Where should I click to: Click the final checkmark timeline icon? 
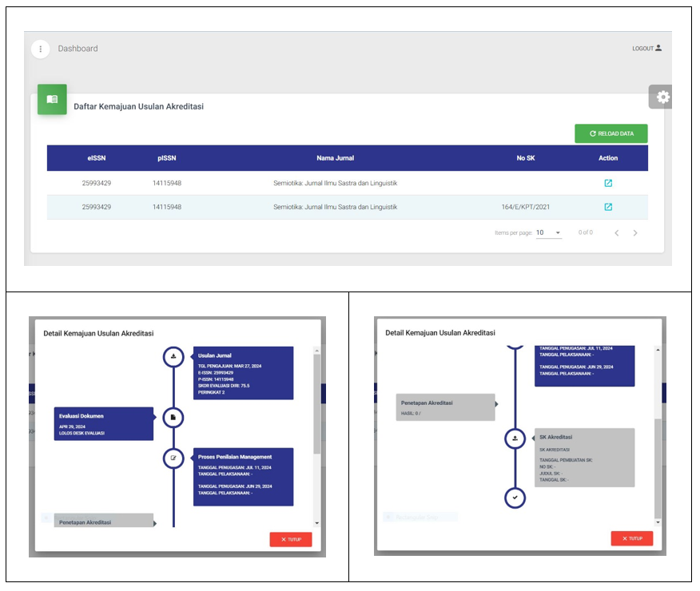point(515,498)
